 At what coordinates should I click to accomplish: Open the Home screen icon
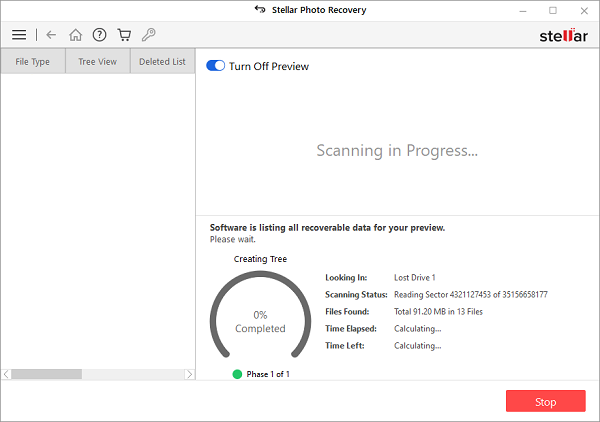tap(75, 35)
